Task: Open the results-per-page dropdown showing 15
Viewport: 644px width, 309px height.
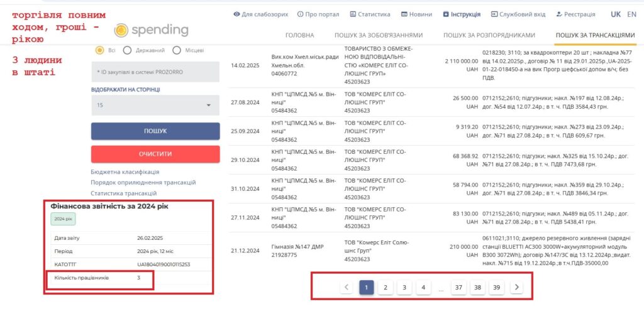Action: pyautogui.click(x=155, y=106)
